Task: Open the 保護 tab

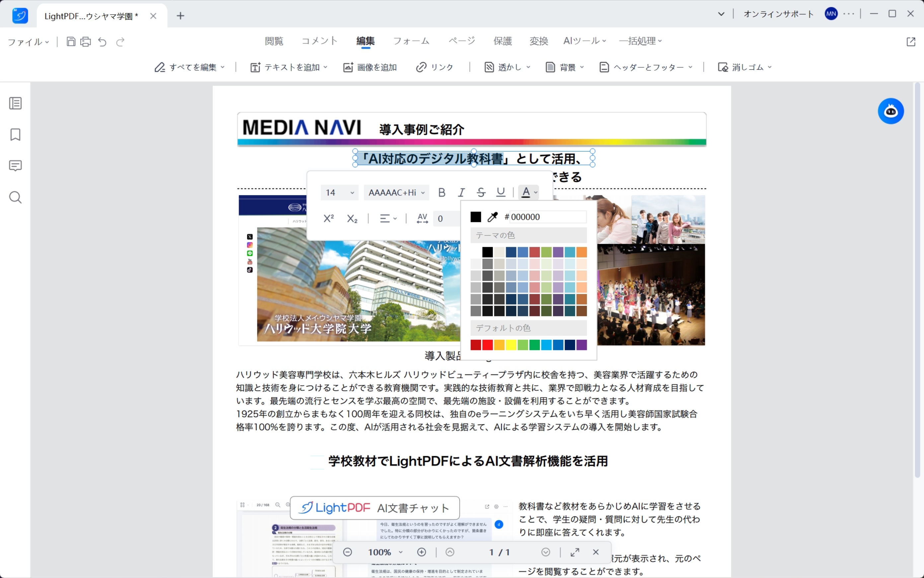Action: pyautogui.click(x=502, y=41)
